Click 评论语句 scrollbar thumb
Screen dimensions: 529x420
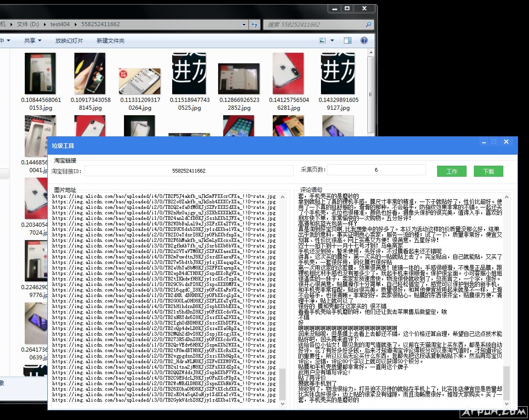(x=507, y=382)
